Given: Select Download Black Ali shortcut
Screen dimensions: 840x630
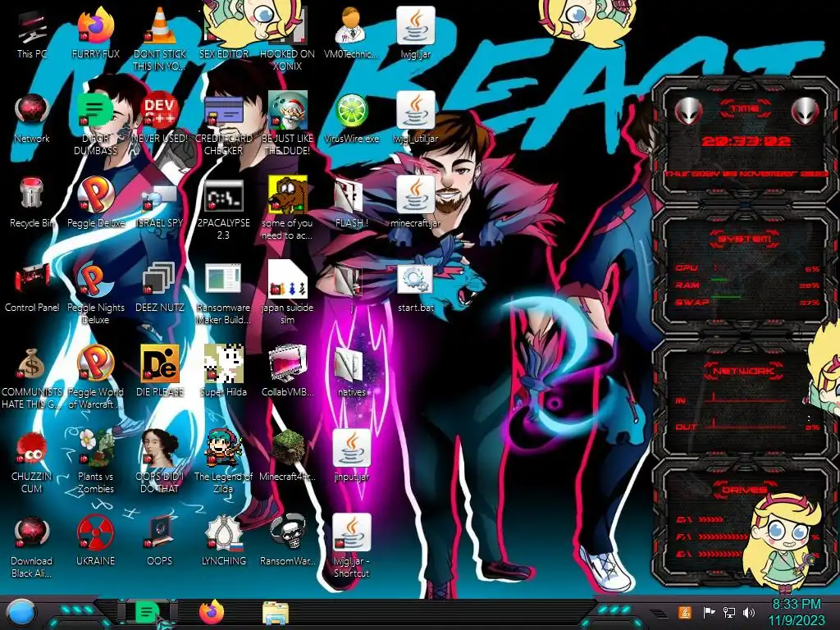Looking at the screenshot, I should coord(32,533).
